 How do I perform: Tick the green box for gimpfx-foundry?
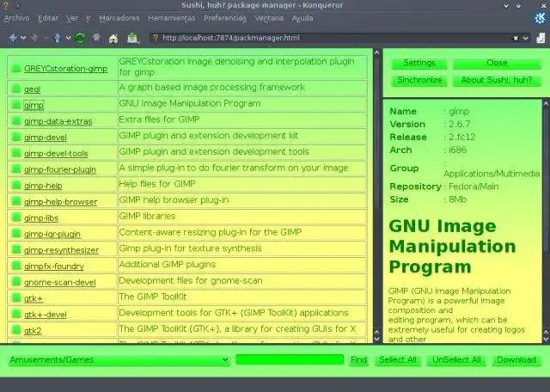coord(16,266)
